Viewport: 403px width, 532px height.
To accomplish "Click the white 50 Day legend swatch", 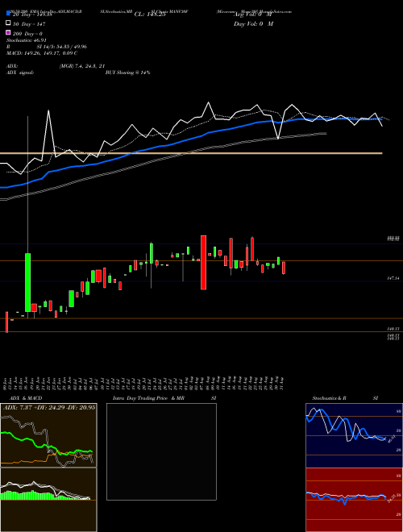I will [8, 23].
